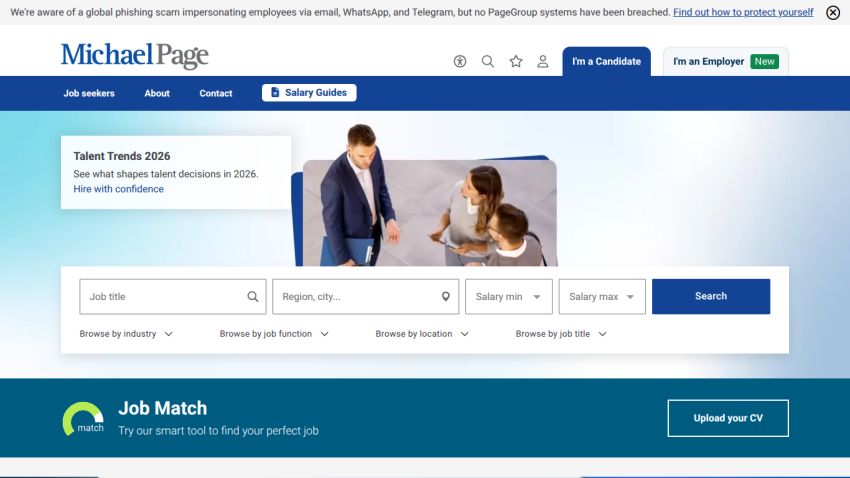Open the Salary max dropdown
The height and width of the screenshot is (478, 850).
[x=602, y=296]
